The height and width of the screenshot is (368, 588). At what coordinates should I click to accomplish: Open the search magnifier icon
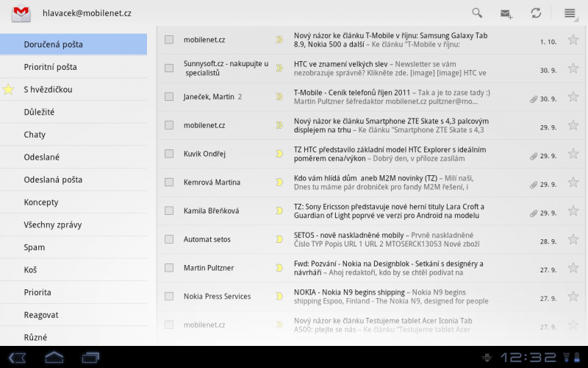(x=477, y=13)
